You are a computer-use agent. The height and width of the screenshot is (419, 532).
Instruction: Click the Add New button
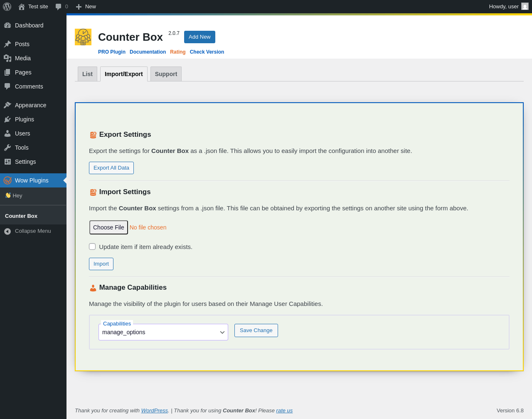199,37
